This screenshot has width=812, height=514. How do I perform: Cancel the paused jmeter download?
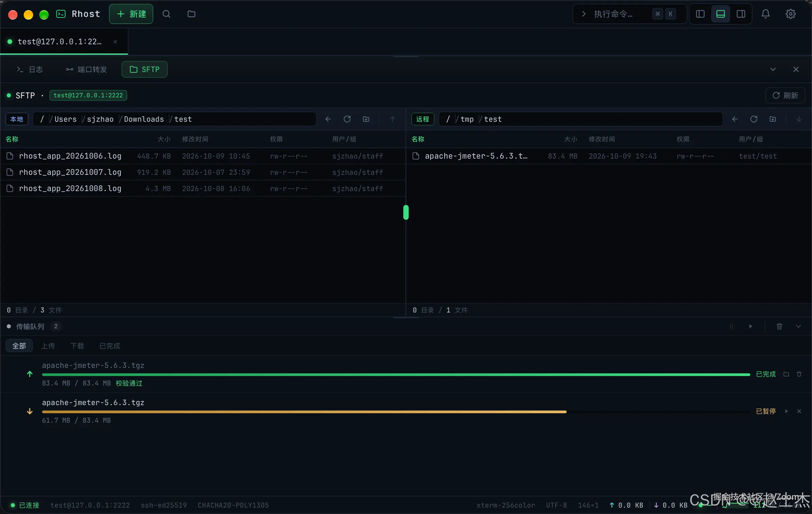(799, 411)
